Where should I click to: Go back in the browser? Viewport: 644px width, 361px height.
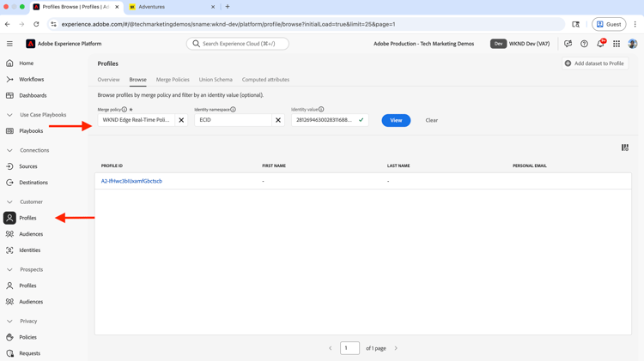(x=8, y=24)
